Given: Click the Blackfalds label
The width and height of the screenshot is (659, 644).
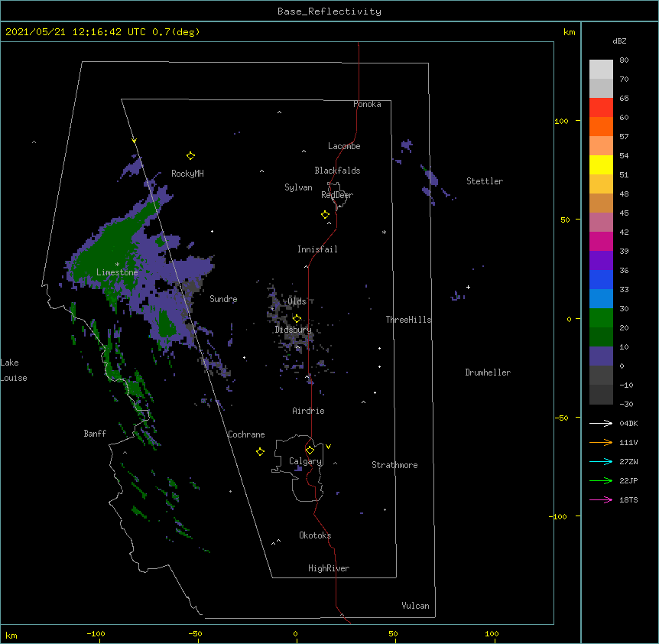Looking at the screenshot, I should 337,171.
